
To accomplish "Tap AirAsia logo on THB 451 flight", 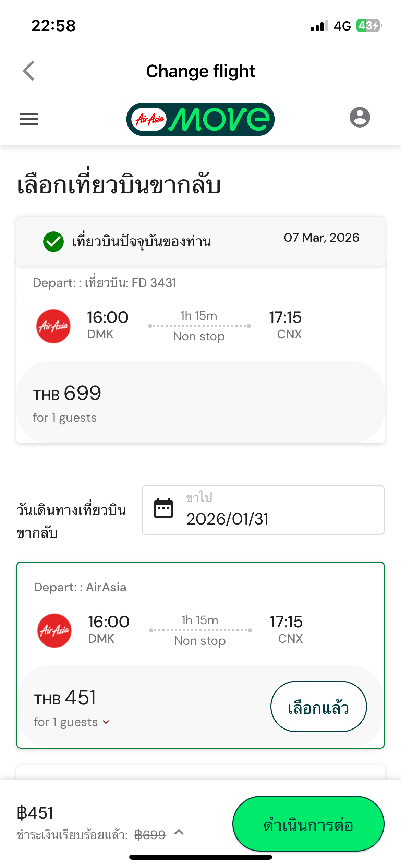I will pyautogui.click(x=54, y=630).
